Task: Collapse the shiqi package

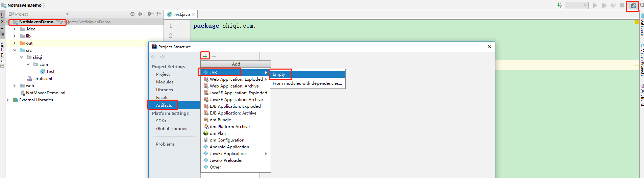Action: 22,57
